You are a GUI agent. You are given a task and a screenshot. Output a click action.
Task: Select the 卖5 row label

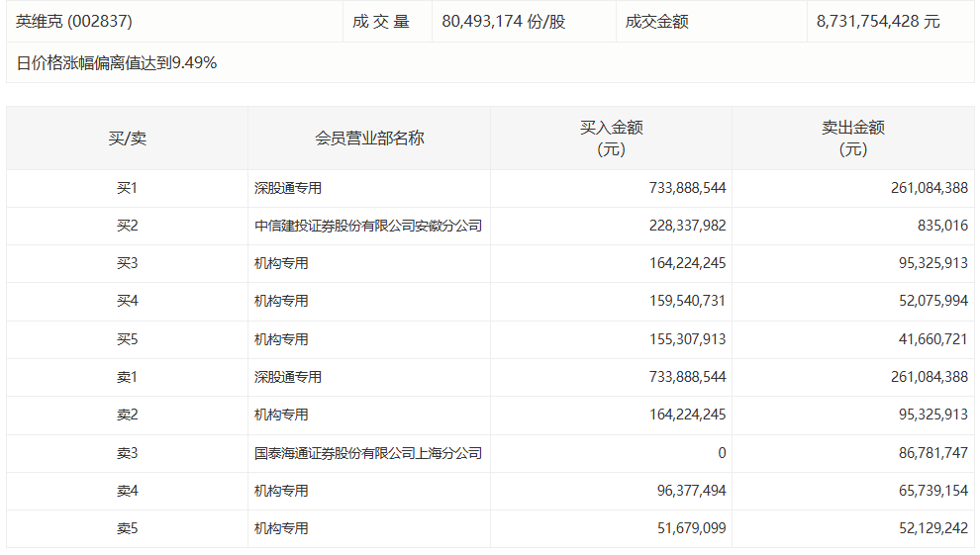click(127, 529)
